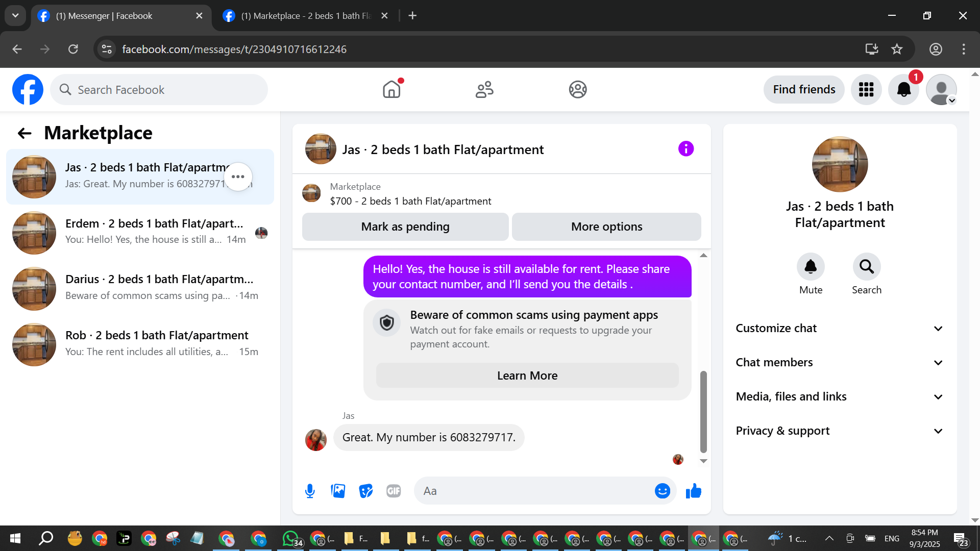Open the Friends icon in the top navigation
The width and height of the screenshot is (980, 551).
(484, 89)
